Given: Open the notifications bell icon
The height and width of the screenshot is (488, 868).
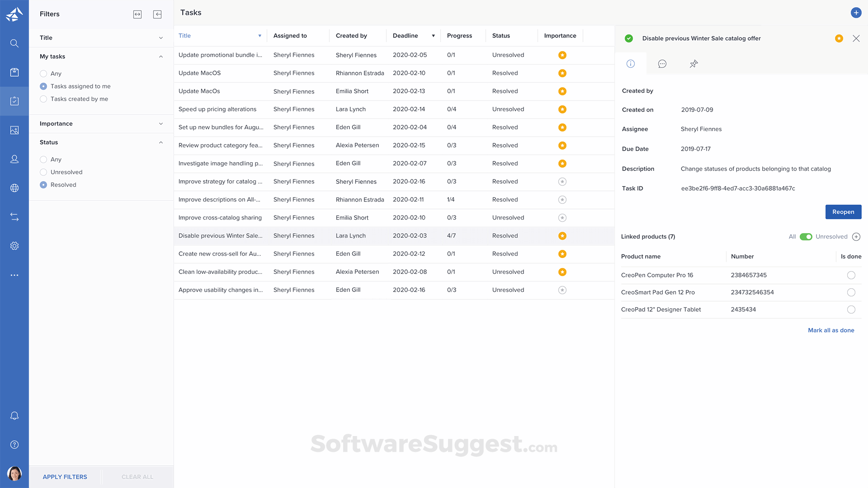Looking at the screenshot, I should [14, 416].
